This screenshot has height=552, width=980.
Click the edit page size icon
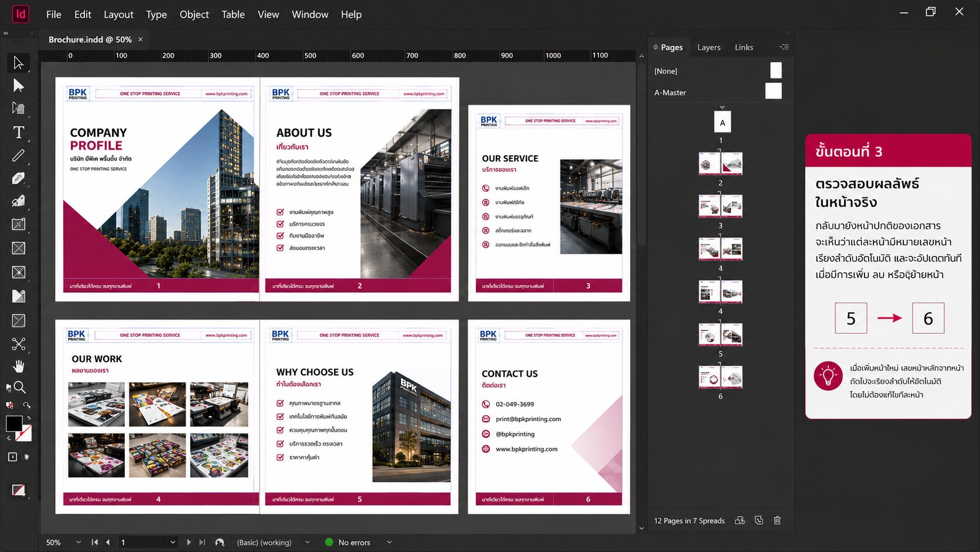tap(740, 520)
